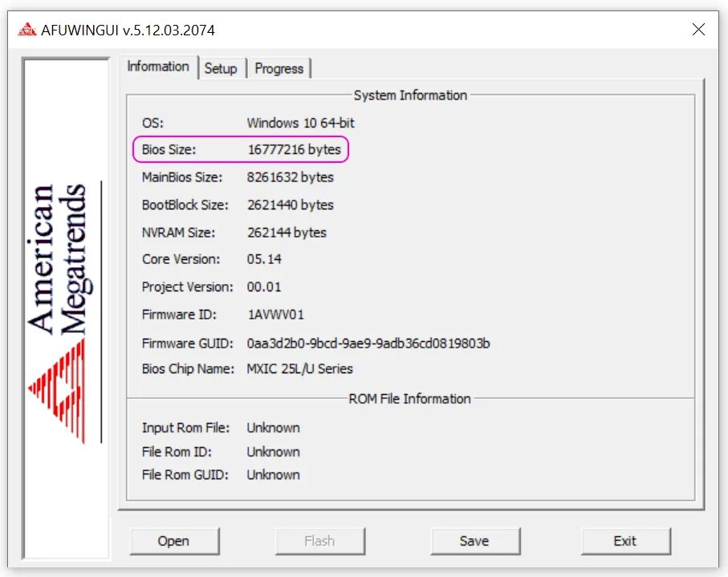
Task: Switch to the Progress tab
Action: coord(279,69)
